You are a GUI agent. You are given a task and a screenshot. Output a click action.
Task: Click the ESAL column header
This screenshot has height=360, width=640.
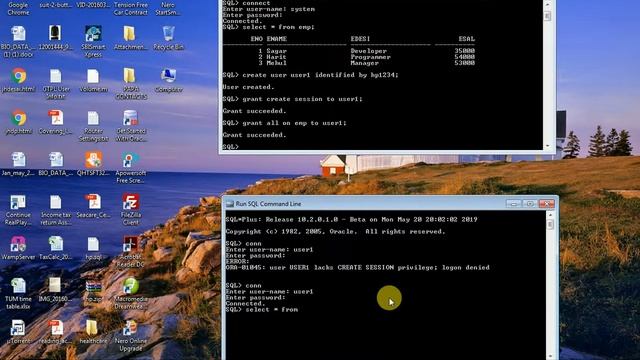tap(467, 39)
